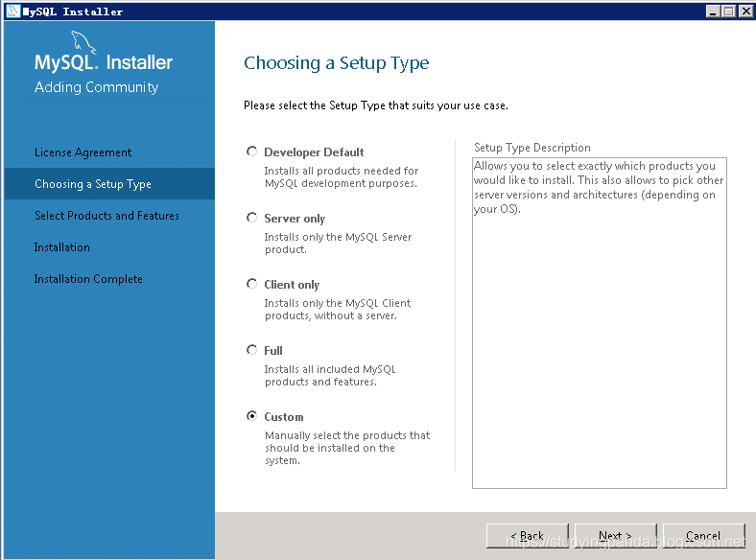The height and width of the screenshot is (560, 756).
Task: Select the Developer Default radio button
Action: [x=251, y=152]
